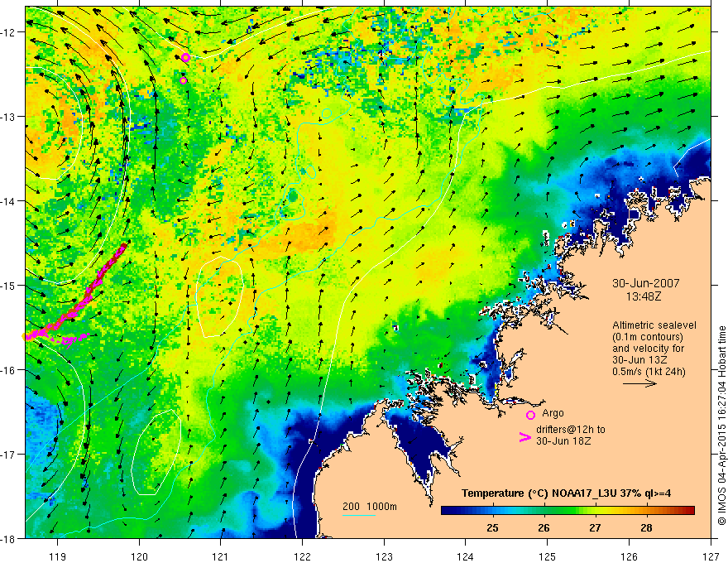This screenshot has height=563, width=728.
Task: Click the 120 longitude axis label
Action: pos(139,556)
